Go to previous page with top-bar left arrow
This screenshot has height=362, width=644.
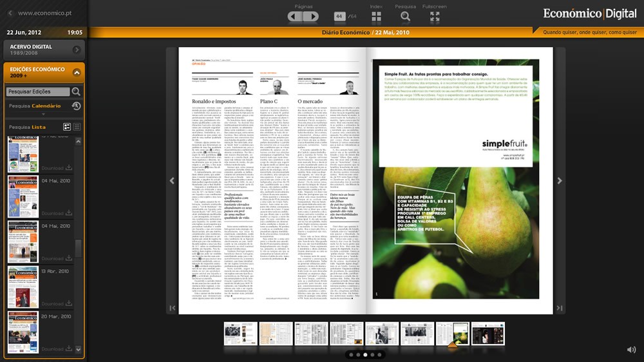294,17
